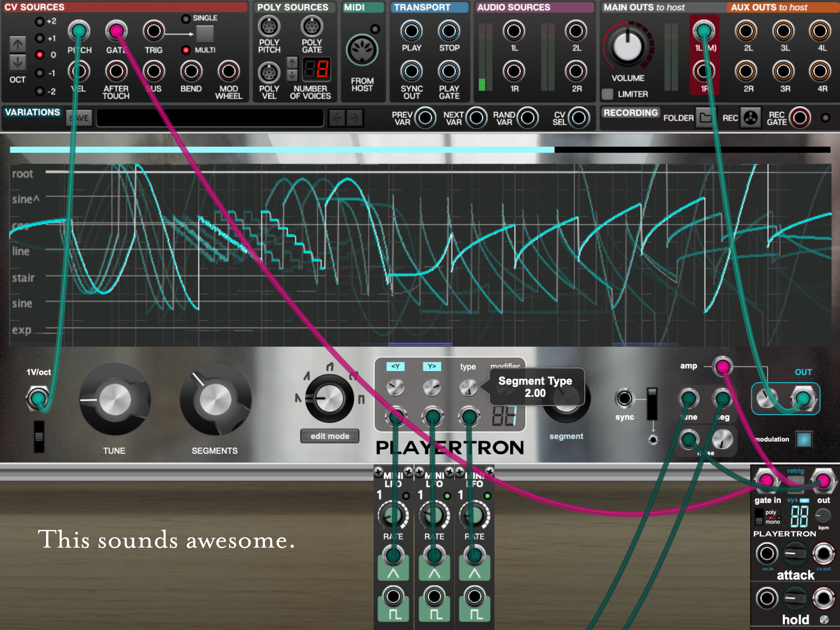Click the previous variation arrow
Image resolution: width=840 pixels, height=630 pixels.
pyautogui.click(x=337, y=118)
